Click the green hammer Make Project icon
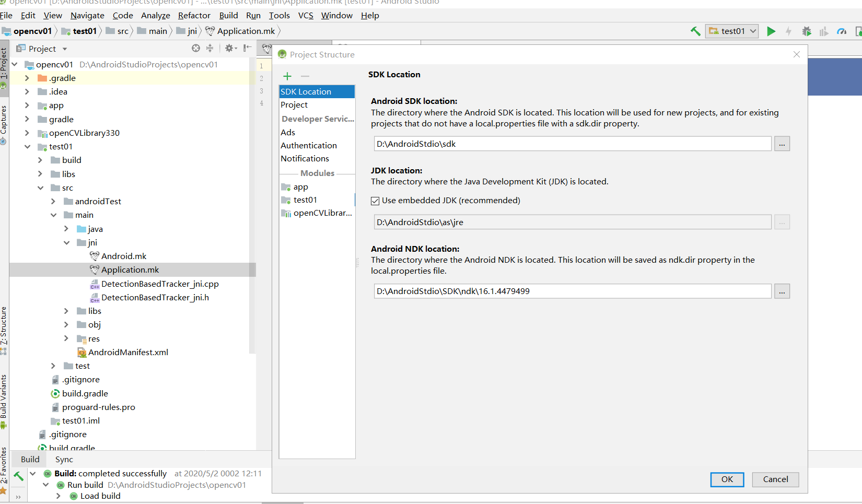The height and width of the screenshot is (504, 862). [695, 31]
